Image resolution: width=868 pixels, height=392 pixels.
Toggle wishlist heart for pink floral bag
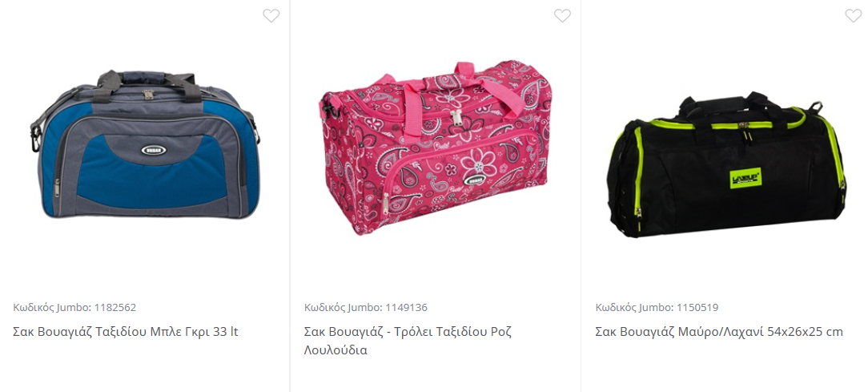(x=562, y=15)
